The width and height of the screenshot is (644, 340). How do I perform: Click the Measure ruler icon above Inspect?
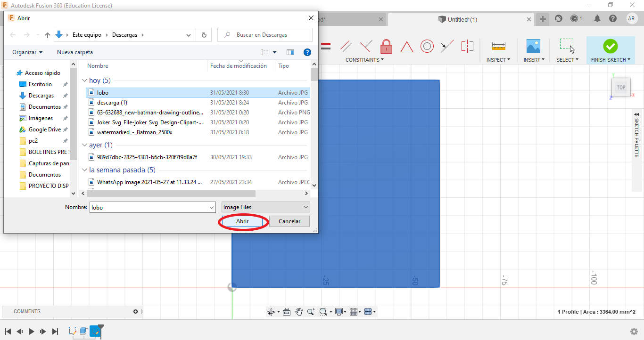point(498,46)
